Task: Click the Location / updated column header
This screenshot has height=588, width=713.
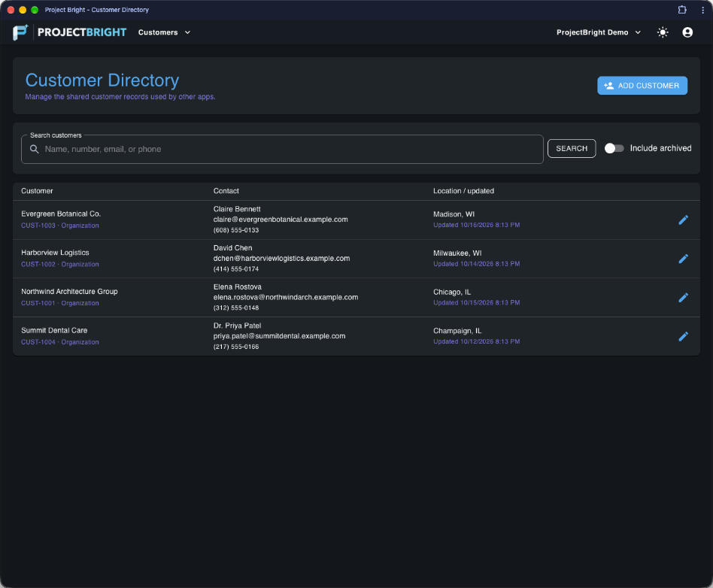Action: point(463,191)
